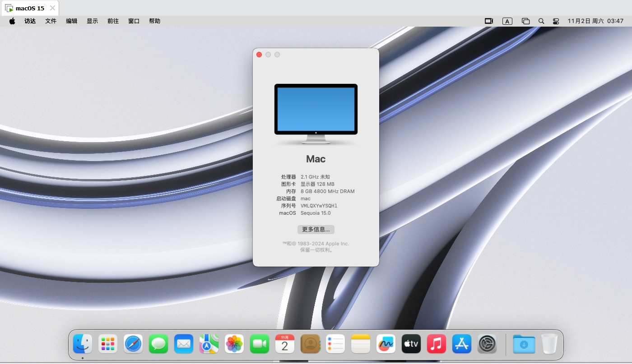Screen dimensions: 632x364
Task: Open the Apple TV app
Action: (411, 344)
